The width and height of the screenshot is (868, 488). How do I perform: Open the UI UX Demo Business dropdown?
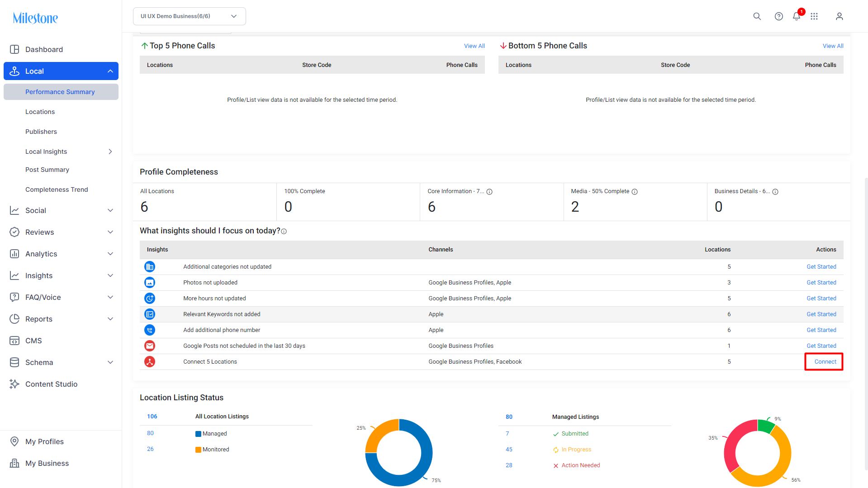point(190,16)
